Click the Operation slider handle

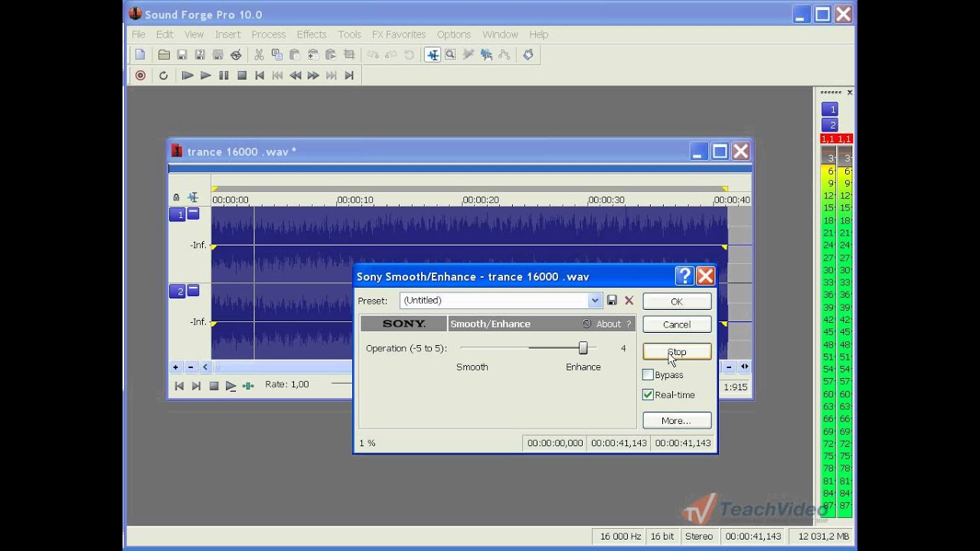[583, 348]
